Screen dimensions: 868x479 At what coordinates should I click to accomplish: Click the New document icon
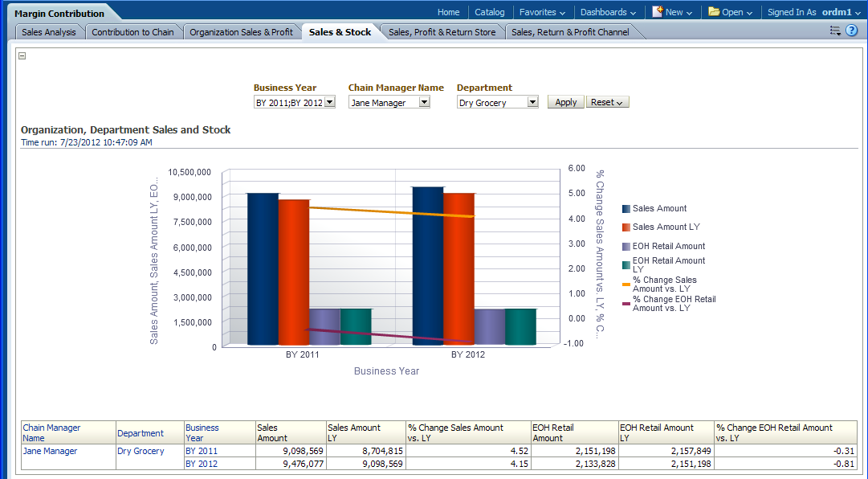[658, 12]
